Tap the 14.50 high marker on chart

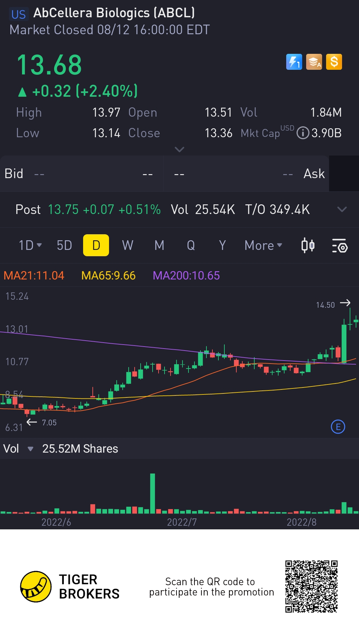tap(325, 305)
